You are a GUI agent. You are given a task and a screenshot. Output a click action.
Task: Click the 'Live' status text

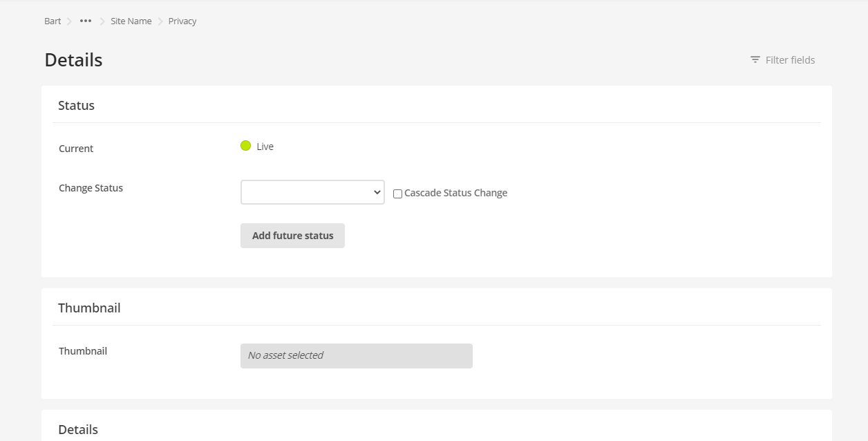click(265, 147)
